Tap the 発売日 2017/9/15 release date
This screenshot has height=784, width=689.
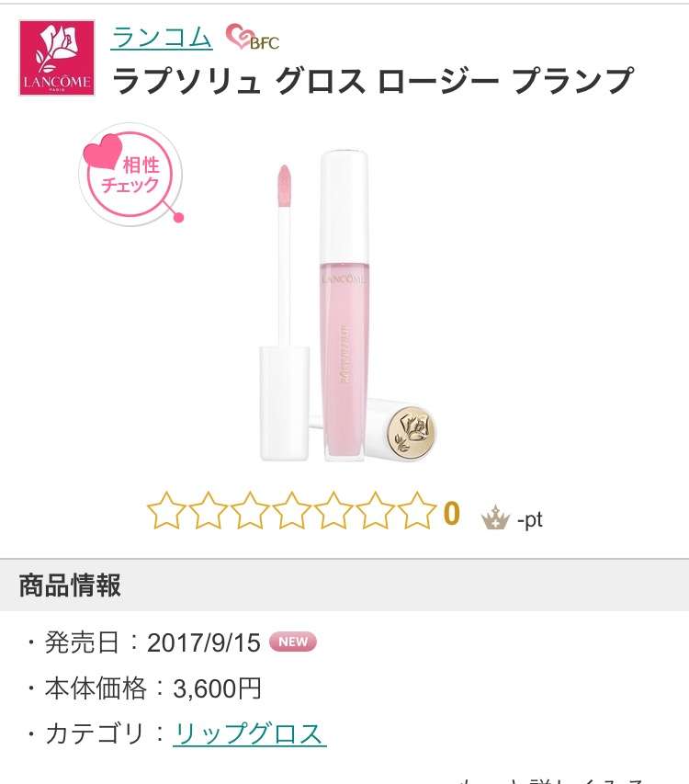152,642
